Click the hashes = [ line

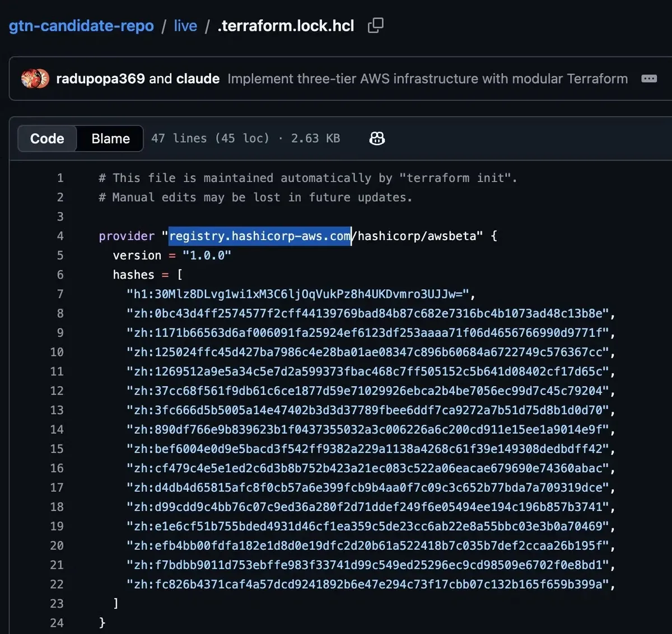pos(147,274)
